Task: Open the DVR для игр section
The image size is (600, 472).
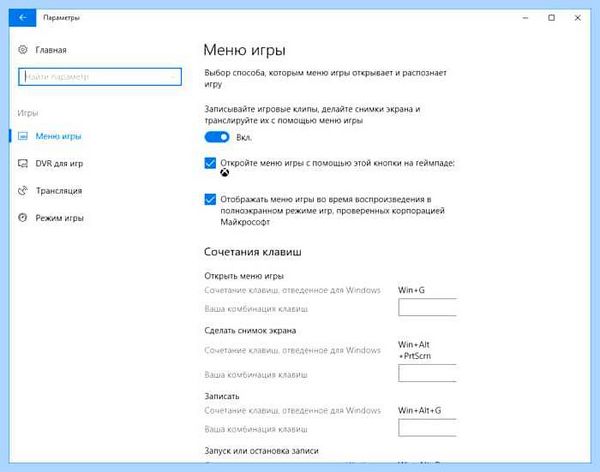Action: pyautogui.click(x=59, y=163)
